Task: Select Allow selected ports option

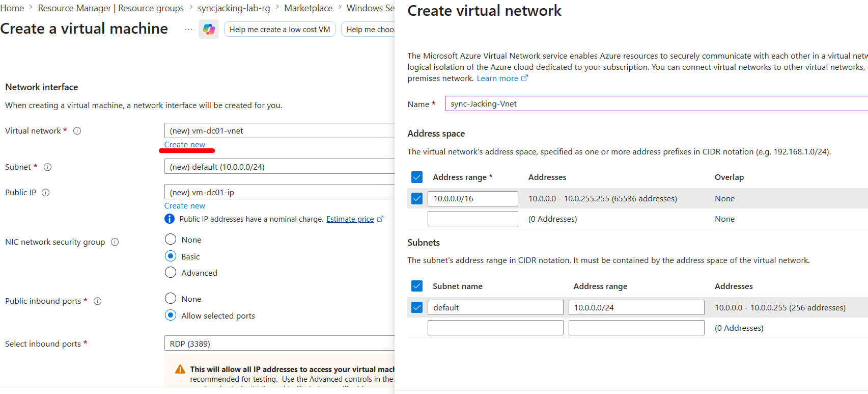Action: click(171, 316)
